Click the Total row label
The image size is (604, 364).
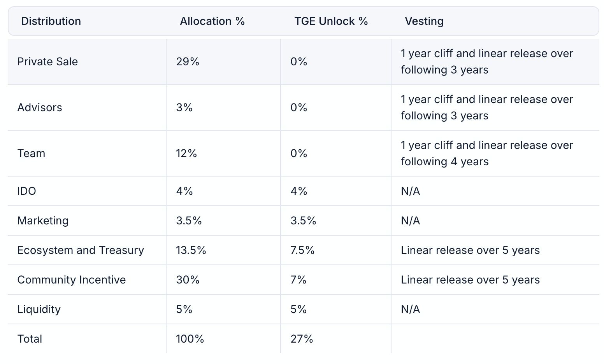click(x=30, y=339)
